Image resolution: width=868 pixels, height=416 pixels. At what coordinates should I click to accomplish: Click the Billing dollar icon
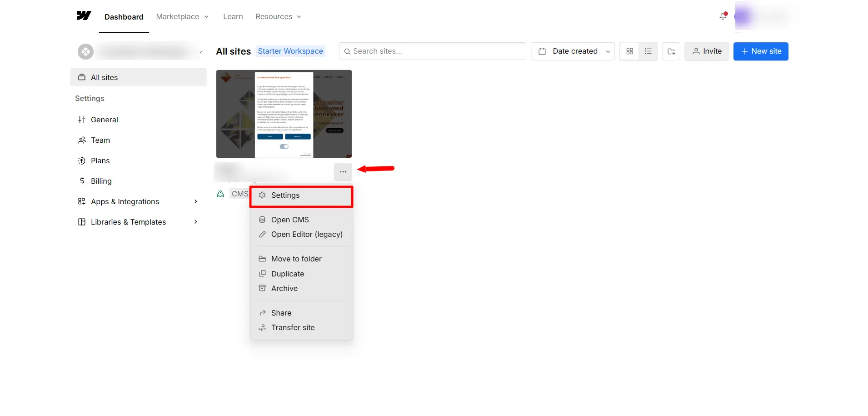coord(82,181)
